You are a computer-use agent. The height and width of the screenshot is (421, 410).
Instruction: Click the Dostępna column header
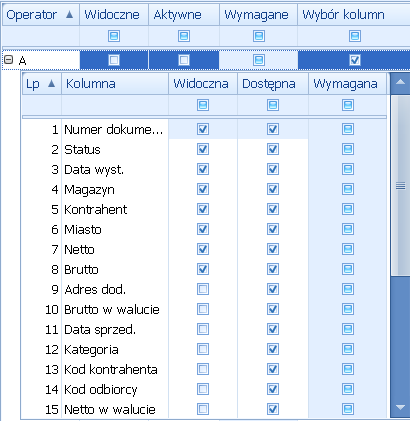(273, 84)
